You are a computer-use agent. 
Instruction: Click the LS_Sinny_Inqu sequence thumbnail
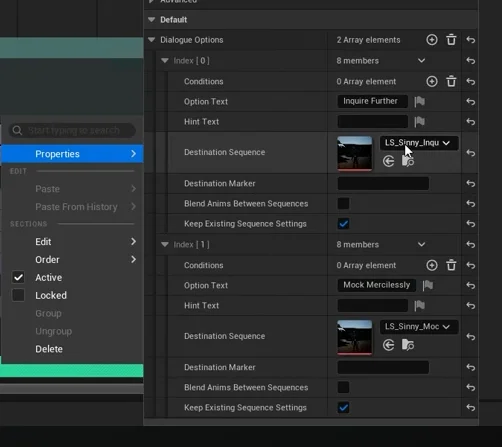[354, 153]
